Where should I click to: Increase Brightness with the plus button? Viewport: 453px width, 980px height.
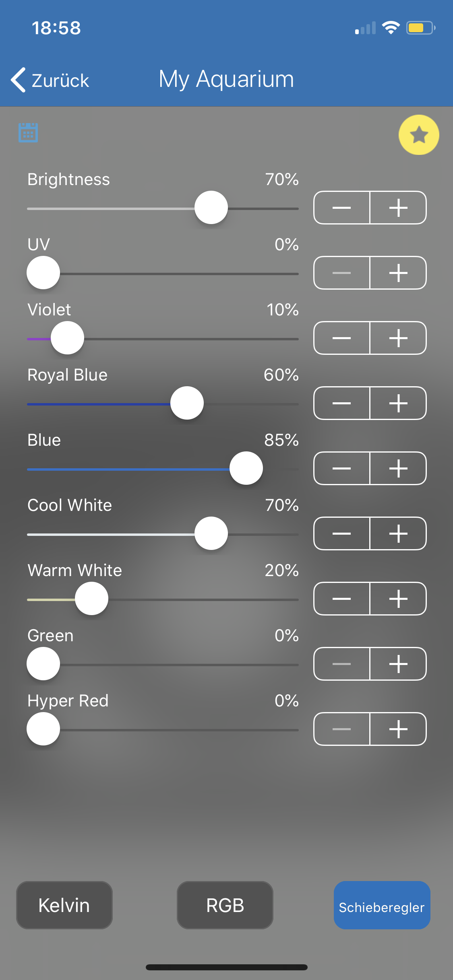point(398,208)
